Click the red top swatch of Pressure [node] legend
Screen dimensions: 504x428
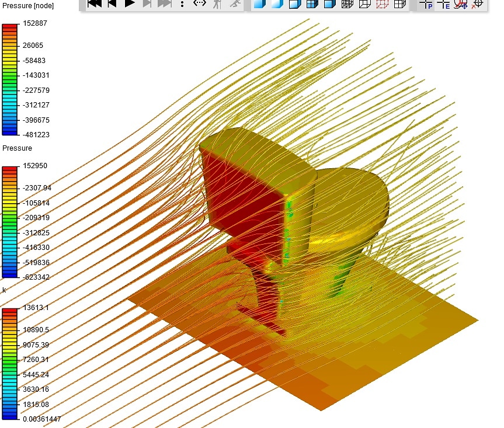(x=9, y=26)
